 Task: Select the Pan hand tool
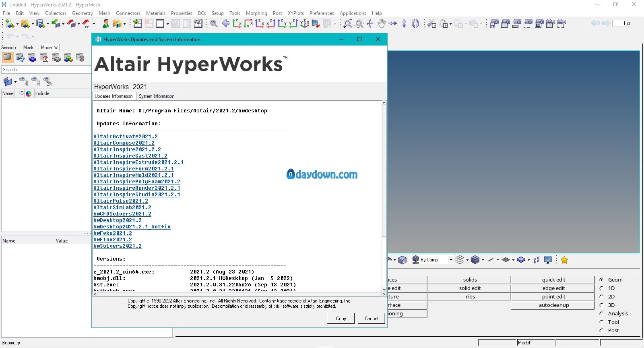(382, 23)
